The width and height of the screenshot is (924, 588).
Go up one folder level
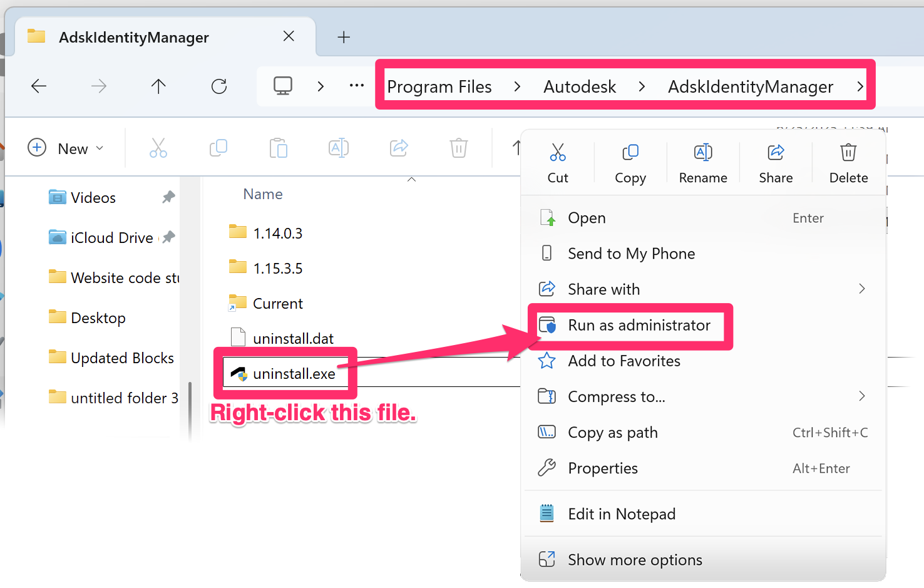pyautogui.click(x=158, y=86)
